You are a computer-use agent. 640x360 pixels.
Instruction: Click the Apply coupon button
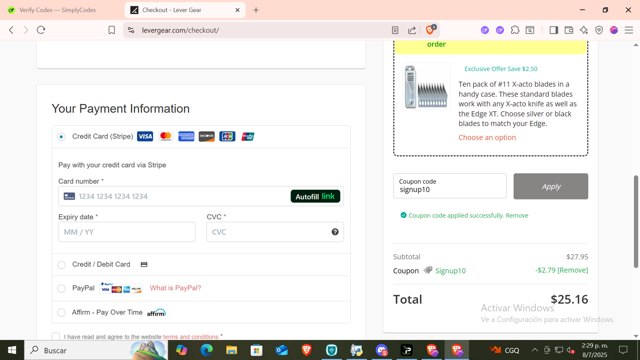pos(551,186)
